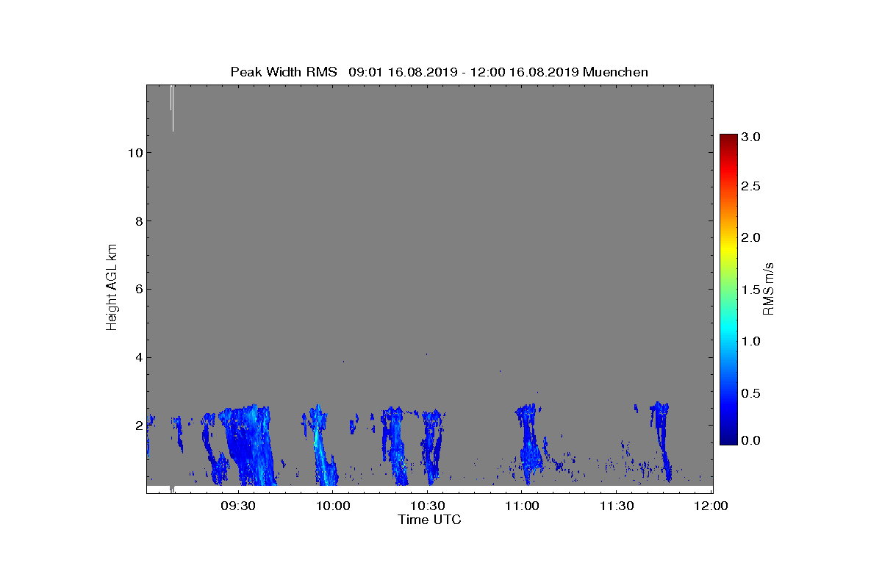This screenshot has height=588, width=882.
Task: Select the '10:30' time tick label
Action: (428, 506)
